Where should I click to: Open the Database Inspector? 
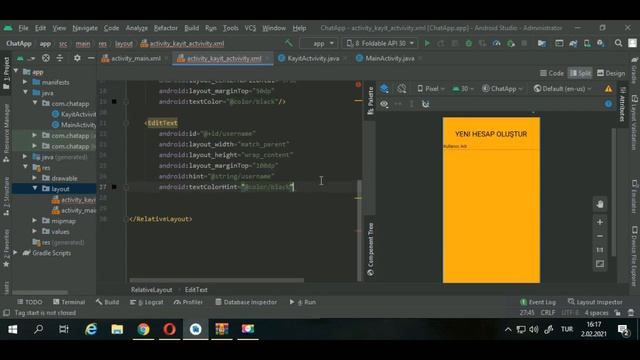click(246, 302)
